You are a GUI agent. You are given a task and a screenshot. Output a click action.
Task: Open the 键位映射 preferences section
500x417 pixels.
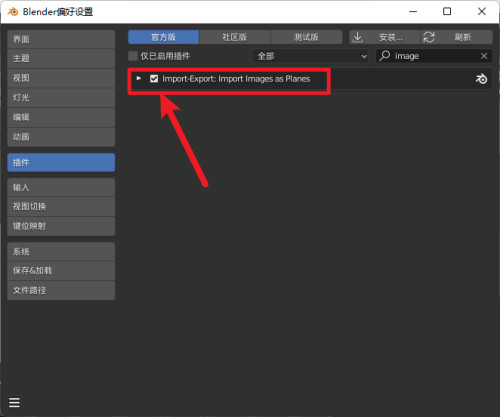point(61,226)
